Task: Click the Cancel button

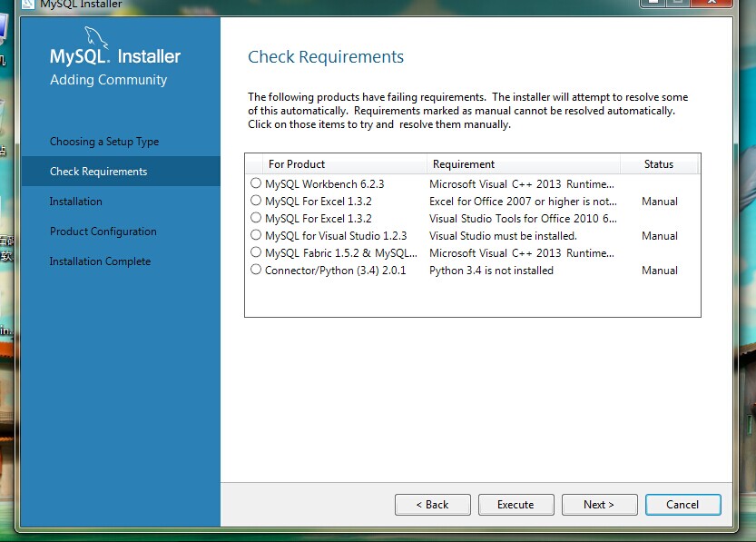Action: tap(682, 505)
